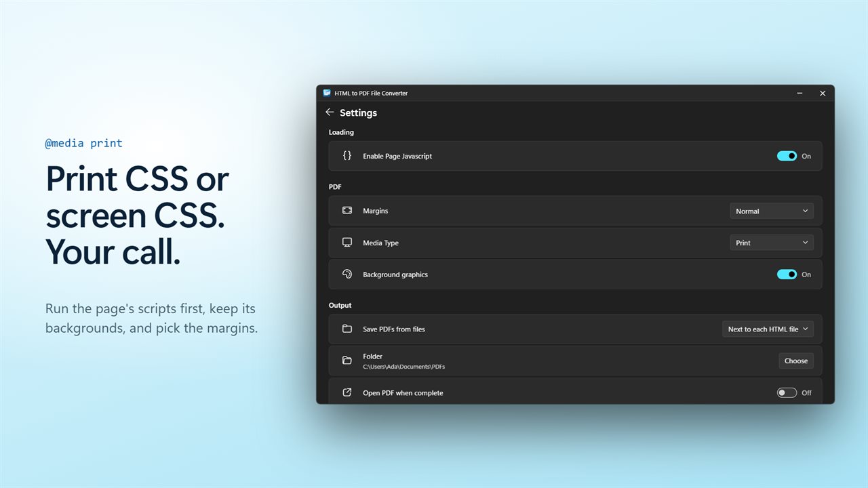Disable the Background graphics toggle
Image resolution: width=868 pixels, height=488 pixels.
point(787,274)
